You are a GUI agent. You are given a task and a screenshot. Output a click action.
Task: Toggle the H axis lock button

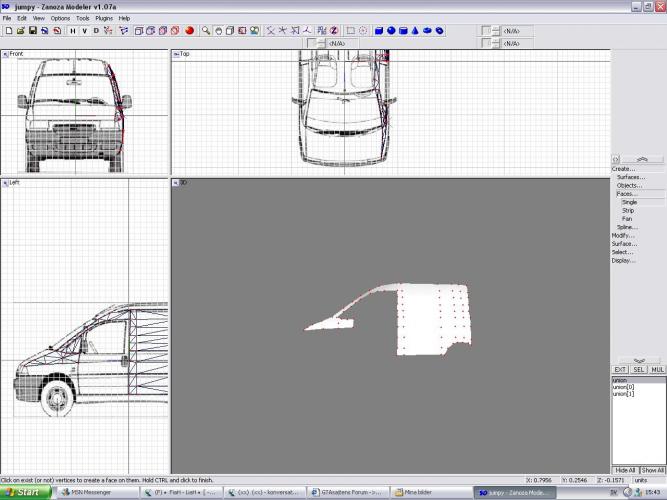pos(73,31)
